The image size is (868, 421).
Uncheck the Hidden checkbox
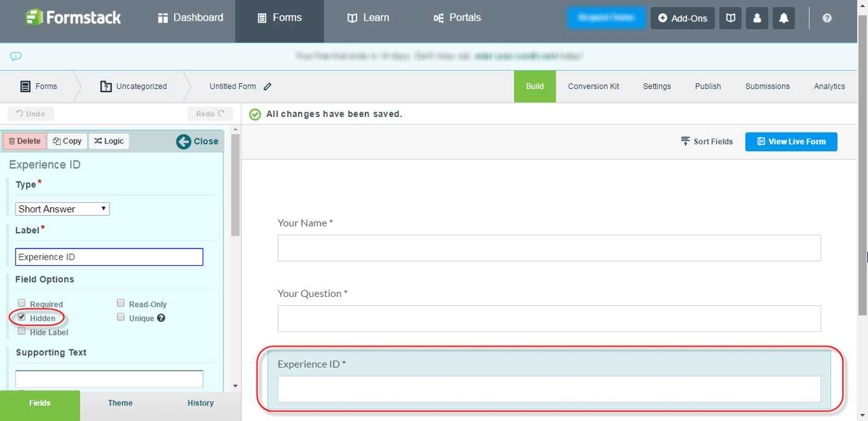coord(21,318)
